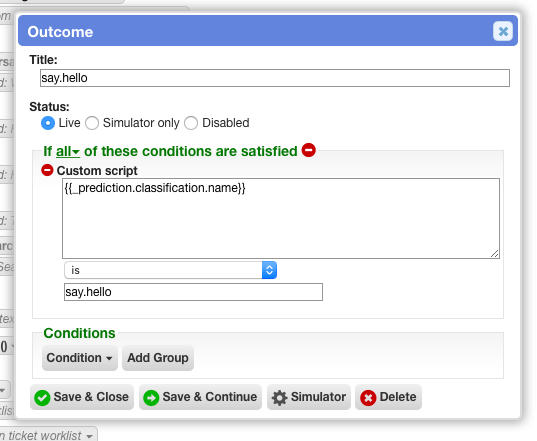
Task: Open the 'is' operator select box
Action: coord(171,270)
